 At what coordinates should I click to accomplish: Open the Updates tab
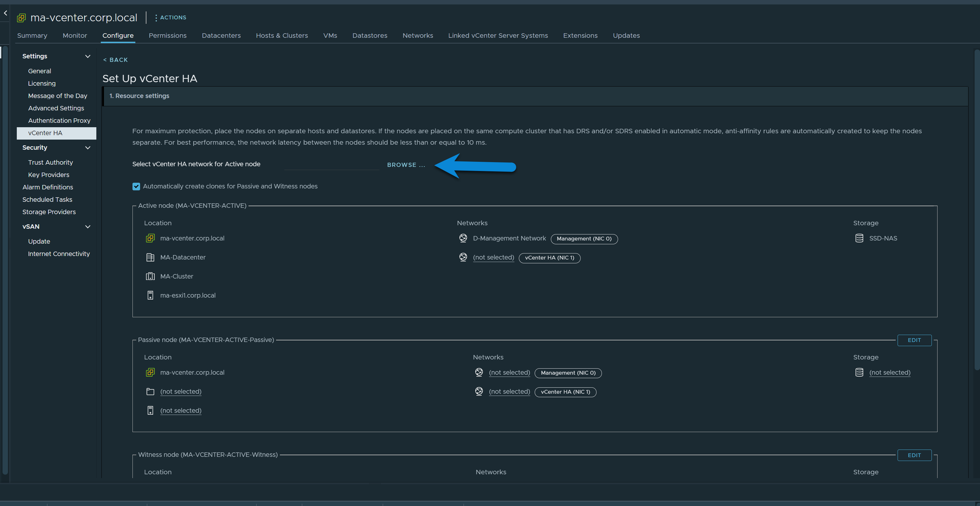(x=626, y=36)
